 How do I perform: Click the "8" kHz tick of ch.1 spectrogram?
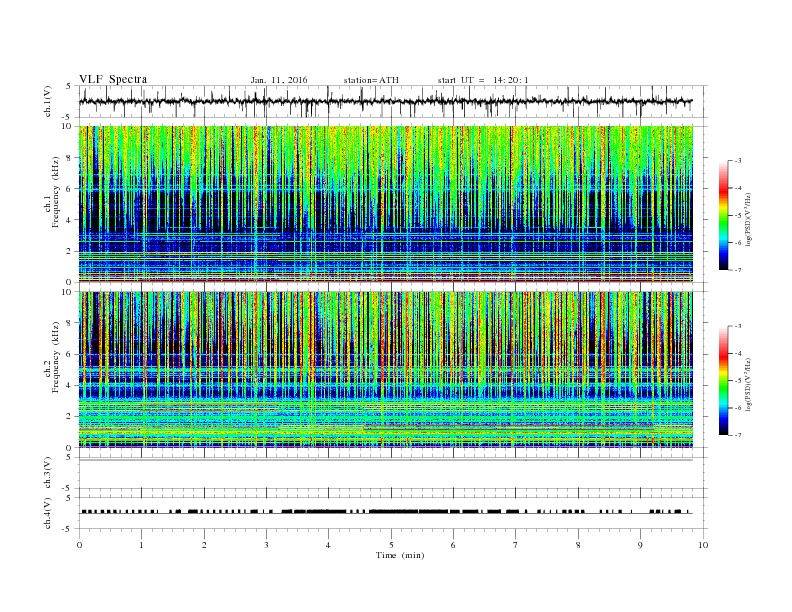[69, 158]
